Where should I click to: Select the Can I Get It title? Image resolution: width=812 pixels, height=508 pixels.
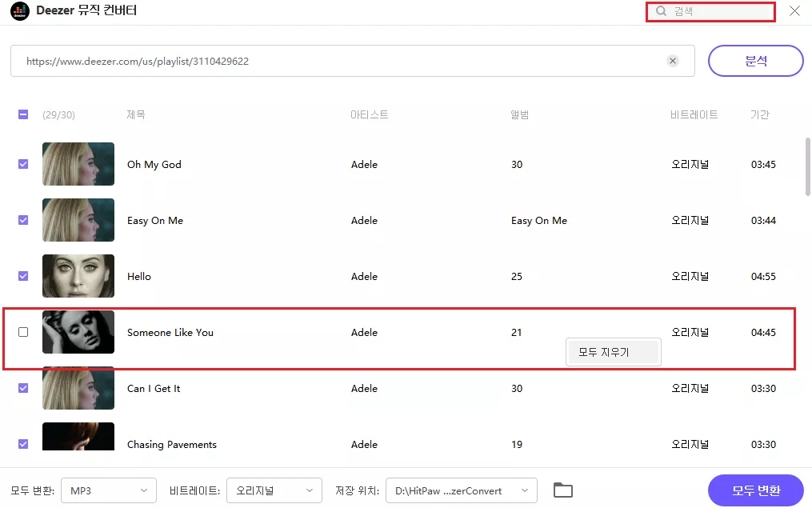pyautogui.click(x=154, y=388)
